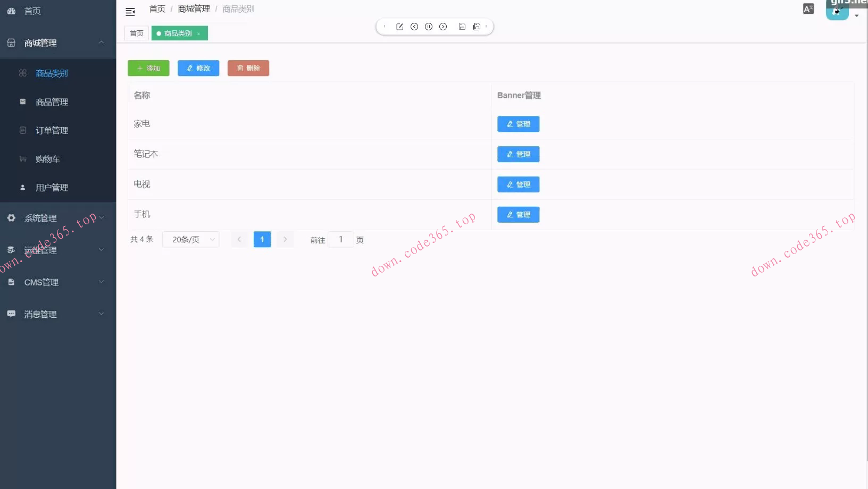This screenshot has width=868, height=489.
Task: Open 首页 in the sidebar menu
Action: (58, 11)
